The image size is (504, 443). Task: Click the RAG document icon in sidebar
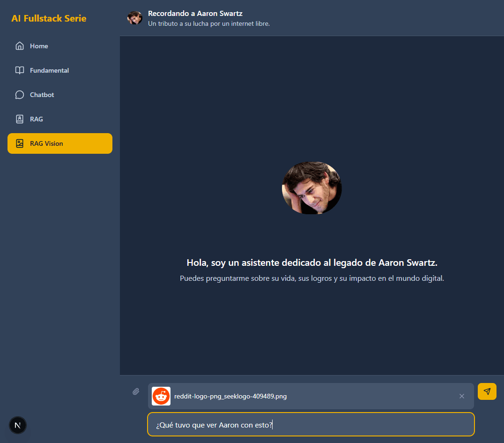20,119
